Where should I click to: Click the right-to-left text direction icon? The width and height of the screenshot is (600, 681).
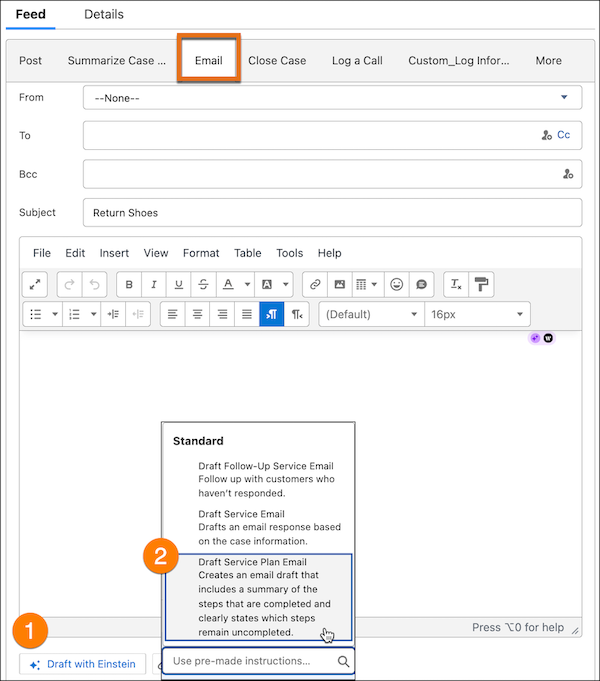pos(297,314)
